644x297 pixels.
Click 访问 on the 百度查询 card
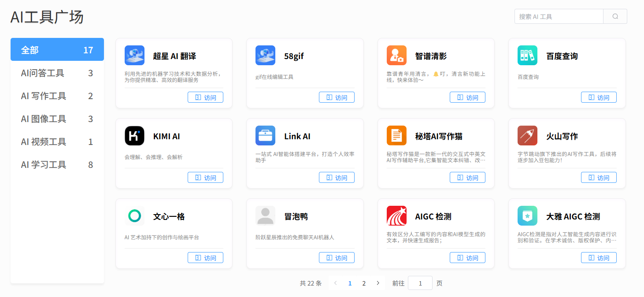[x=599, y=97]
